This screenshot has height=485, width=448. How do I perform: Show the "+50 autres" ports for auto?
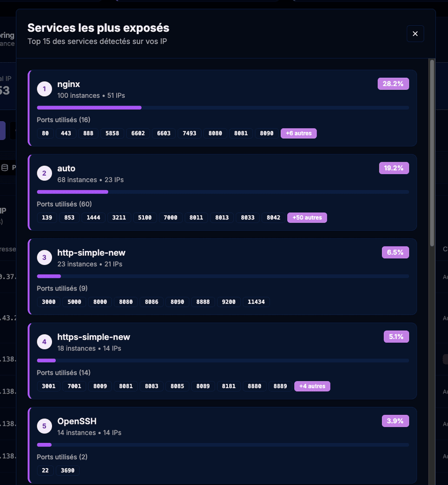(307, 217)
